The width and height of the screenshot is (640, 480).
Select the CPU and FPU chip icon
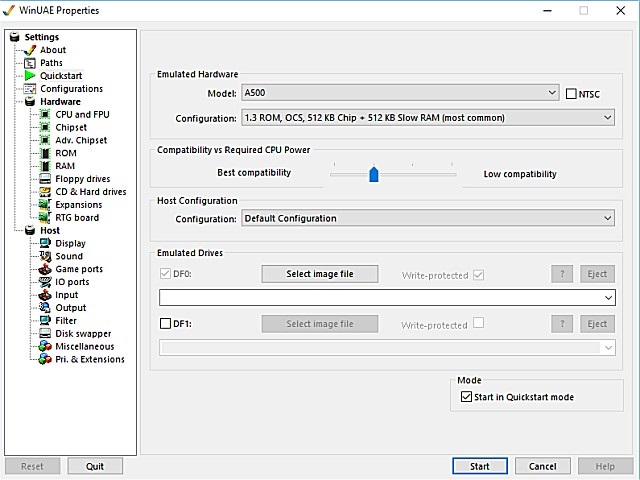point(45,115)
